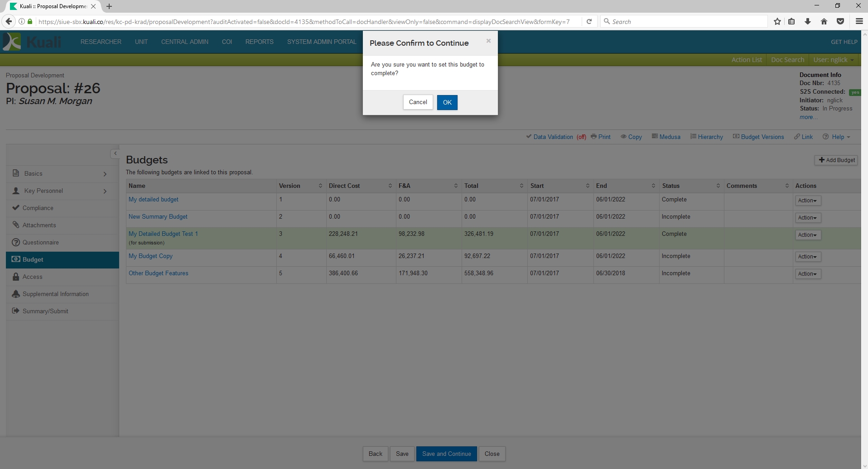This screenshot has height=469, width=868.
Task: Cancel the budget completion dialog
Action: (418, 102)
